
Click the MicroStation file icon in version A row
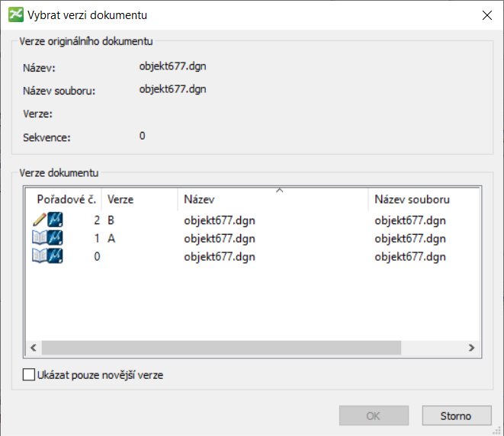coord(56,239)
